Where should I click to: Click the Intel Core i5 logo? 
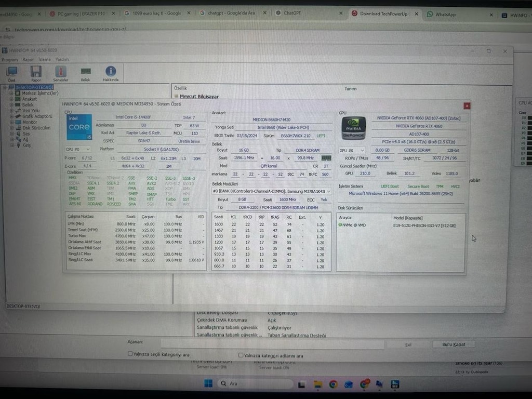(x=79, y=127)
